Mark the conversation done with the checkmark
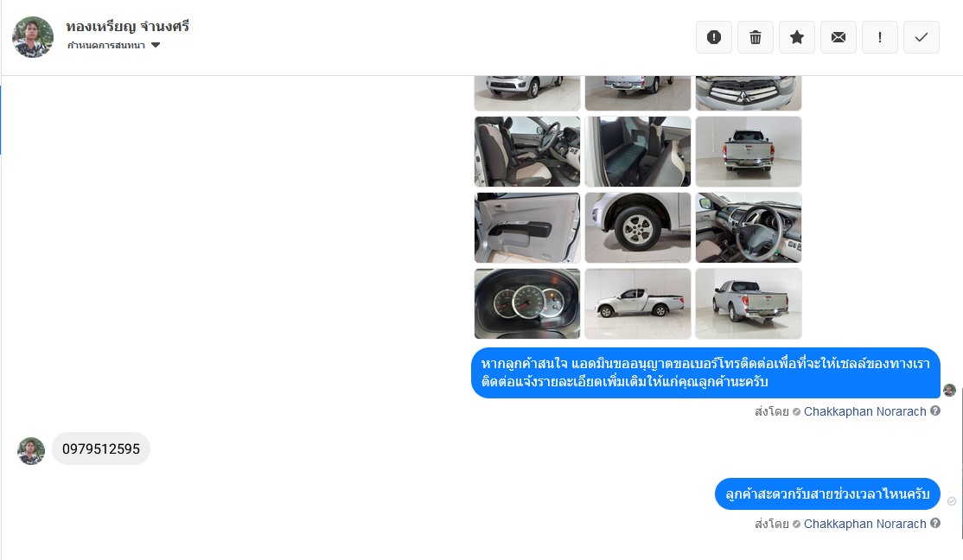 click(x=922, y=37)
